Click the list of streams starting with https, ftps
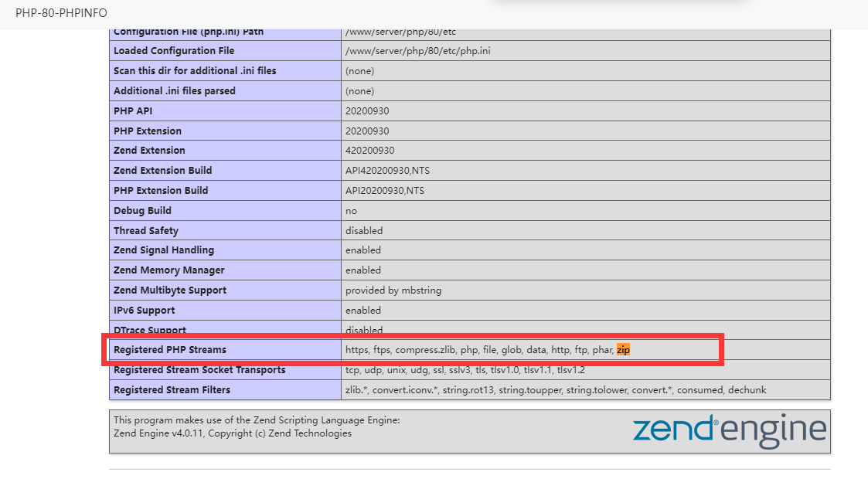This screenshot has height=479, width=868. pos(488,349)
